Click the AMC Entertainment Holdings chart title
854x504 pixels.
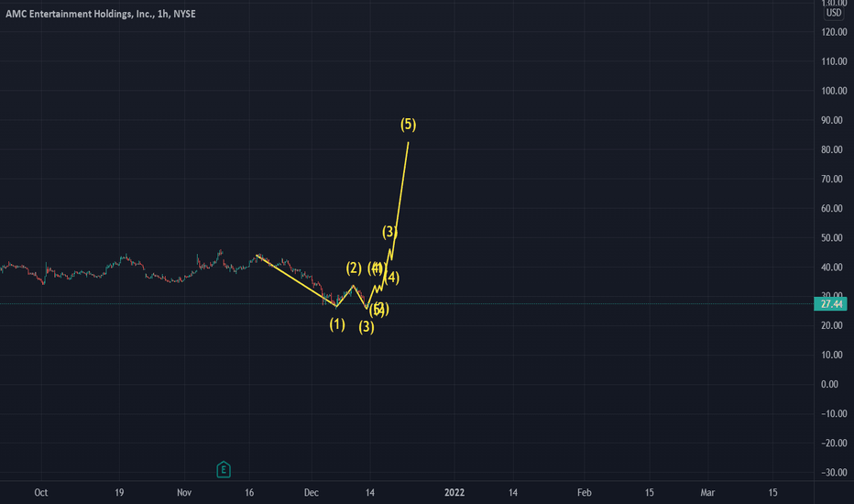(x=101, y=14)
